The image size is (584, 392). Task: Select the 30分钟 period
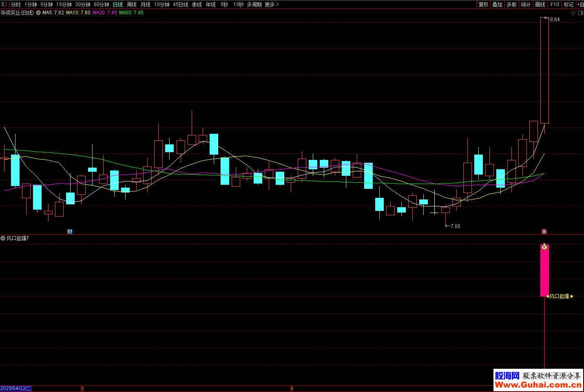click(x=83, y=4)
